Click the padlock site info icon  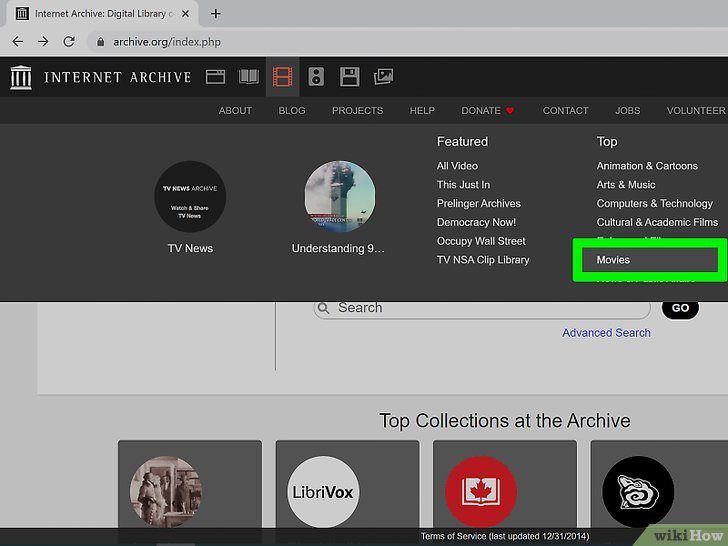point(100,42)
